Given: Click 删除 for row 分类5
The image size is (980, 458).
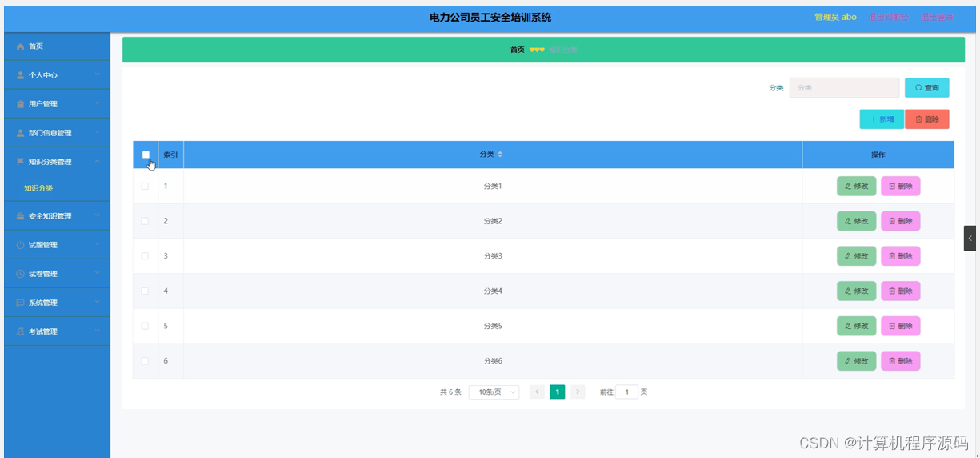Looking at the screenshot, I should (901, 326).
